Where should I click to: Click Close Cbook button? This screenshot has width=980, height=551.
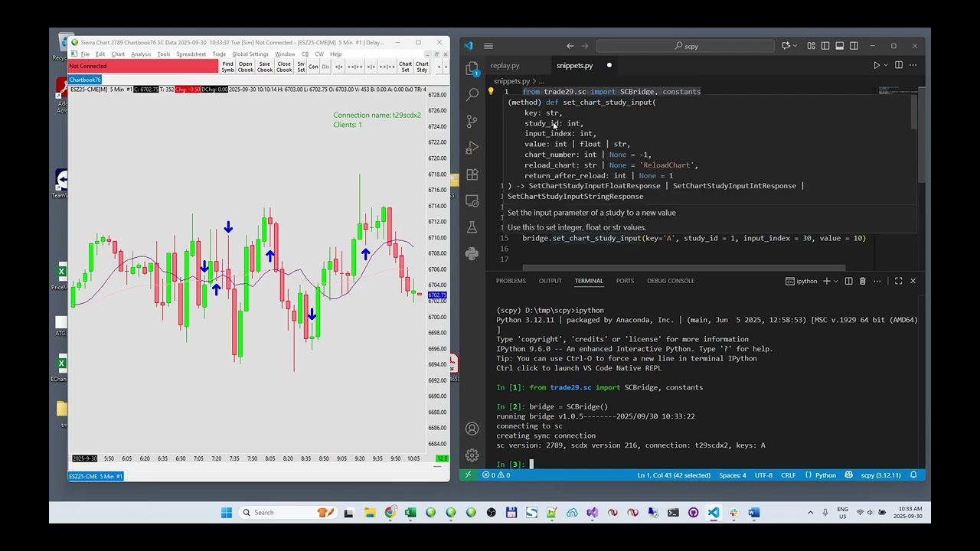pyautogui.click(x=284, y=67)
